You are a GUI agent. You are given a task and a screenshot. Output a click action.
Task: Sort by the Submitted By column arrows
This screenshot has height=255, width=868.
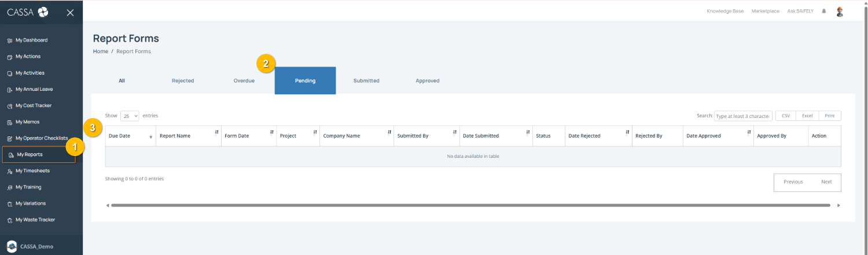point(455,132)
